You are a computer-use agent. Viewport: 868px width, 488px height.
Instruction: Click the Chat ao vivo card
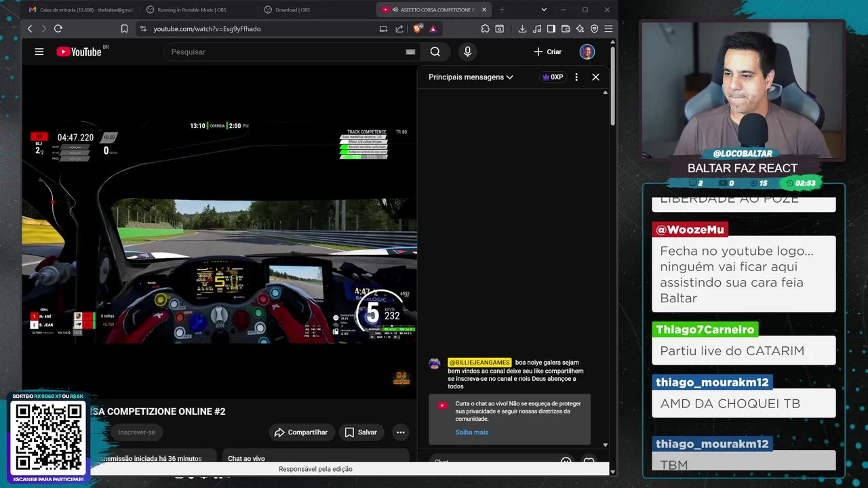point(315,455)
